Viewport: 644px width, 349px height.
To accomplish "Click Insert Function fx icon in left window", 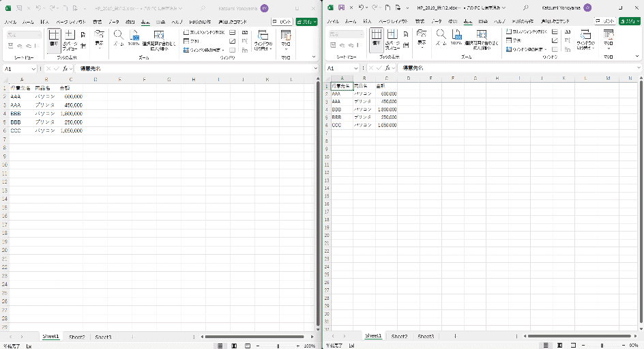I will 65,68.
